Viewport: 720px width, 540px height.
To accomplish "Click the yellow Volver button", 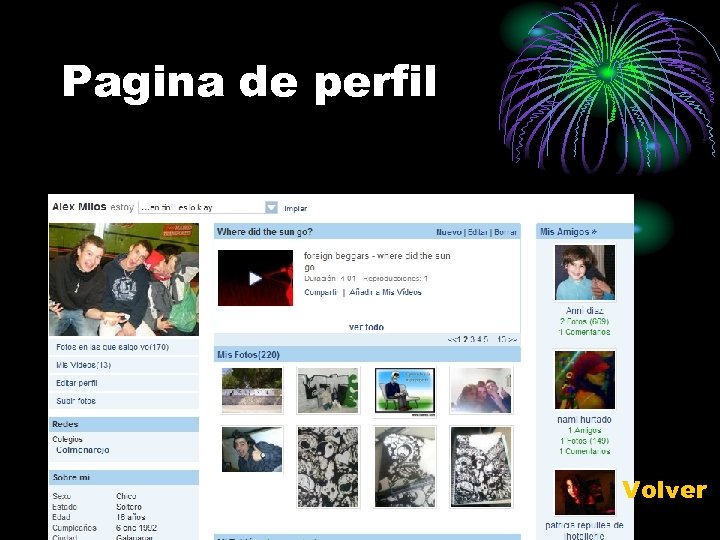I will (664, 490).
